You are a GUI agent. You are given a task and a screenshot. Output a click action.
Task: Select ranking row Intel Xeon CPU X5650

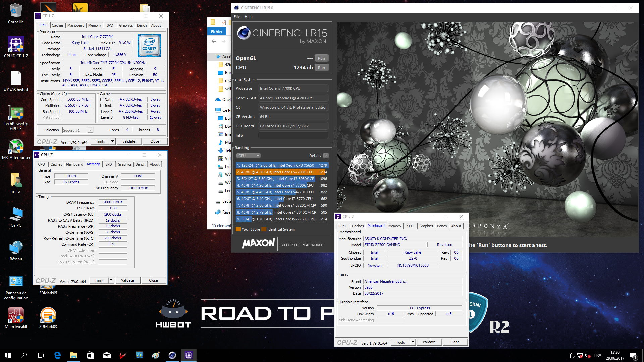(x=282, y=165)
